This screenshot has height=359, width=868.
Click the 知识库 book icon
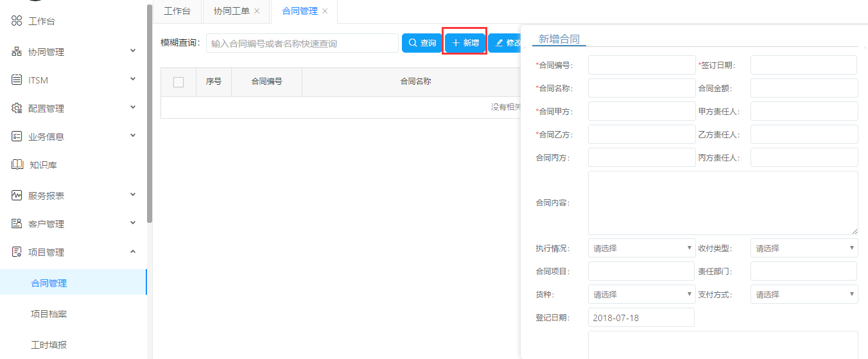(x=17, y=164)
